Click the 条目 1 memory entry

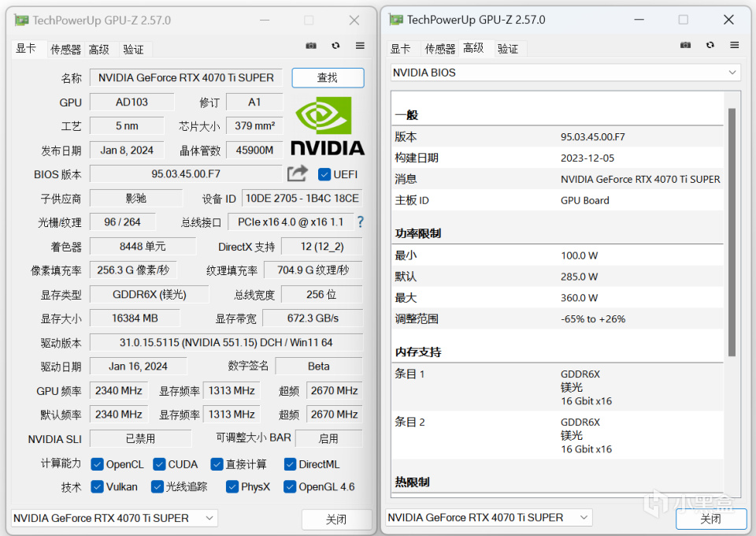tap(558, 387)
